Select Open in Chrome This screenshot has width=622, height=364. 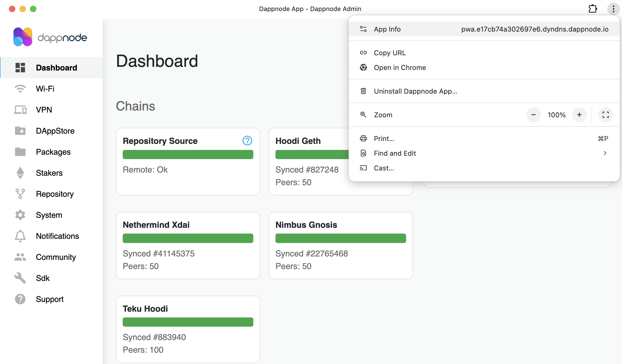pos(400,68)
